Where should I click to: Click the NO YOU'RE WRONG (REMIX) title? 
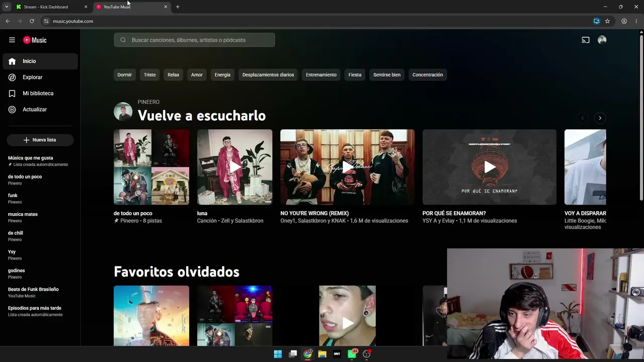(x=314, y=213)
